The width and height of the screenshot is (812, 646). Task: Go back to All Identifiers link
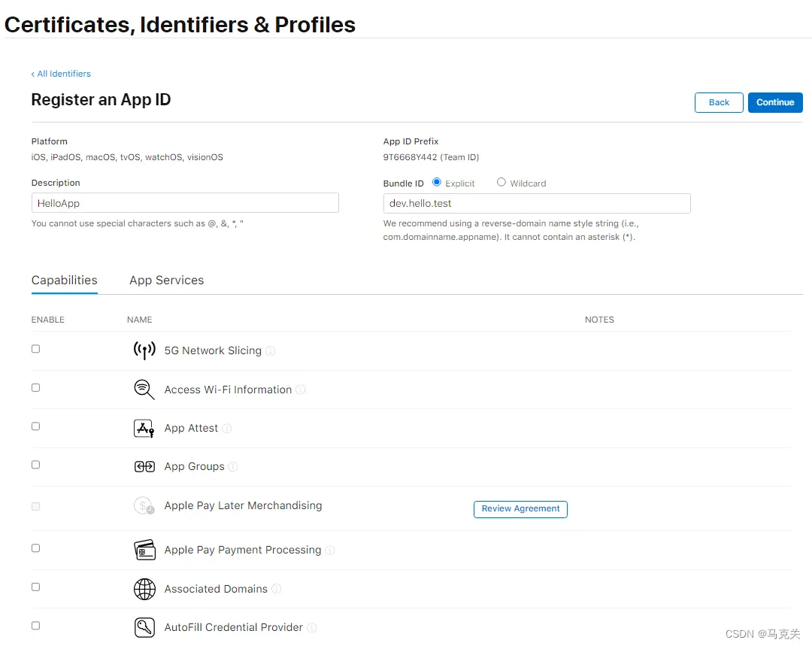coord(61,74)
